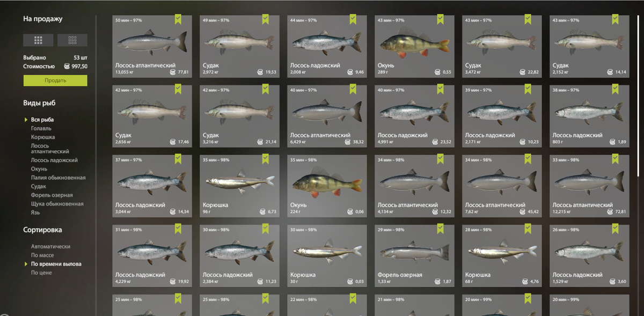The height and width of the screenshot is (316, 644).
Task: Uncheck the 13,055 кг Лосось атлантический card
Action: pos(179,19)
